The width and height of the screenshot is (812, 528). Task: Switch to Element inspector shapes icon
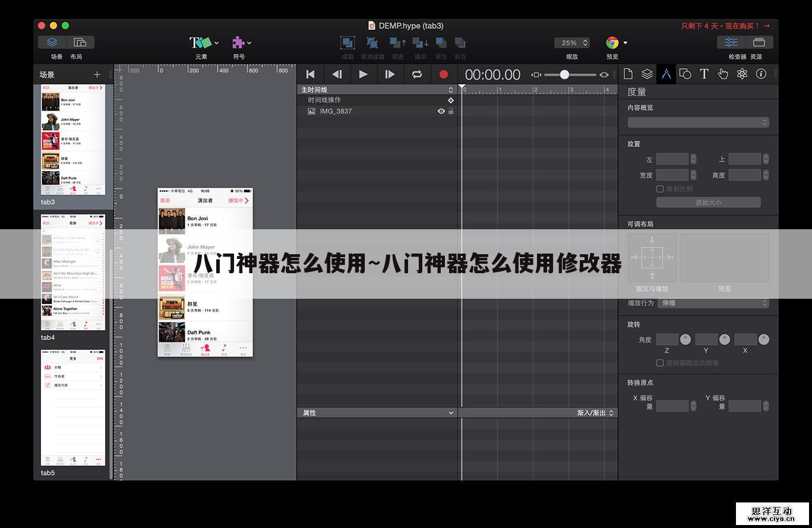(x=685, y=74)
